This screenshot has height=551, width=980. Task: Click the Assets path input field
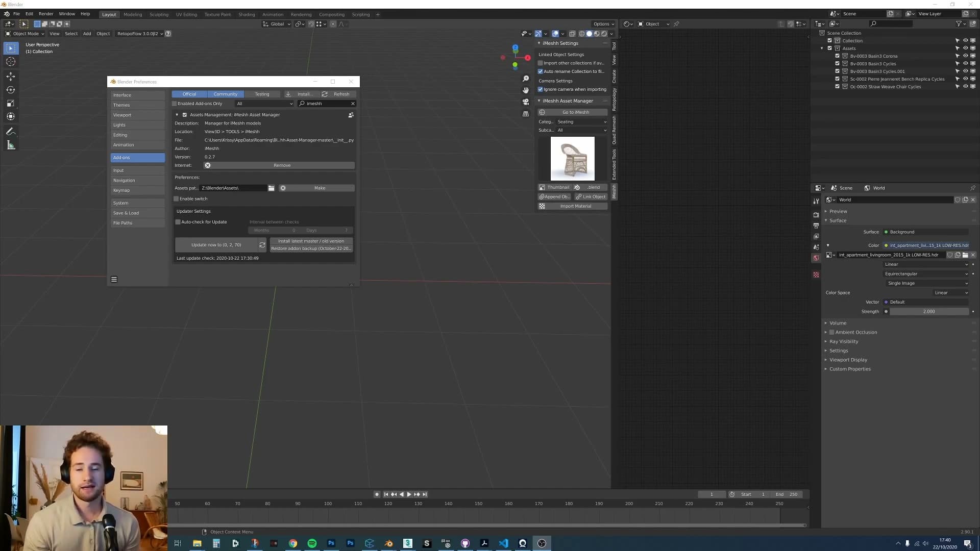[233, 188]
